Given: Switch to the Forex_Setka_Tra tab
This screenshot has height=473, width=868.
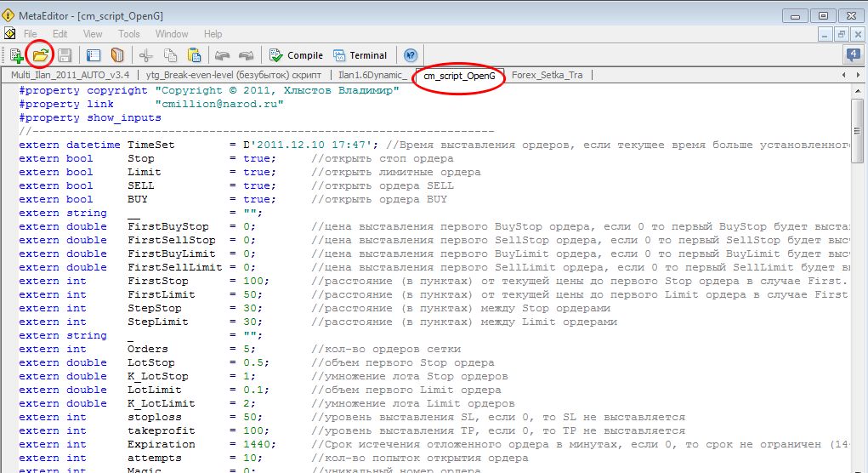Looking at the screenshot, I should click(547, 76).
